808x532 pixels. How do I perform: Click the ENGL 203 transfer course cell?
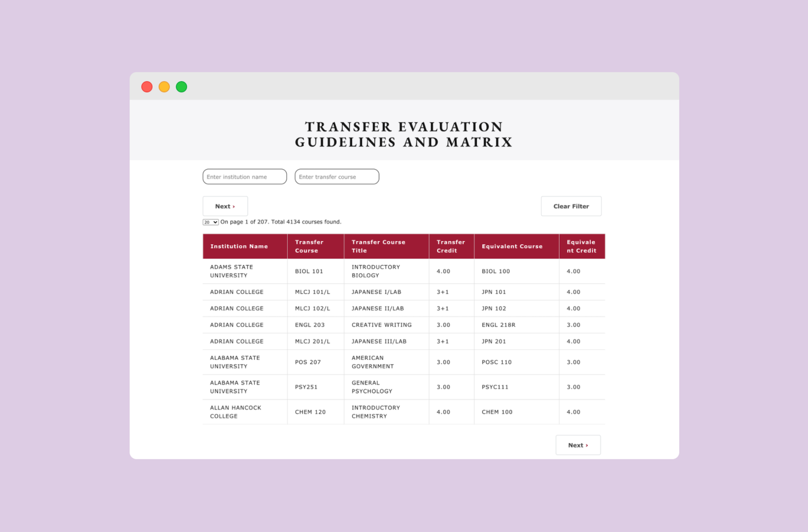[x=310, y=325]
